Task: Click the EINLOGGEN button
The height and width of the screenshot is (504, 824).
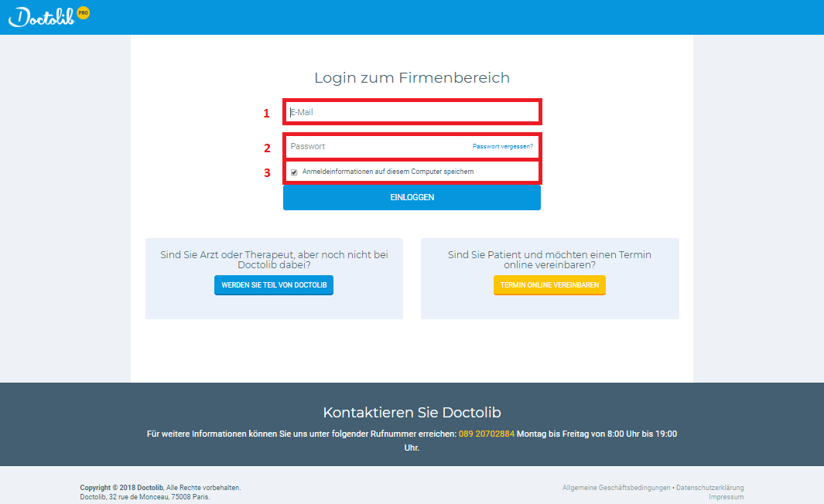Action: 412,197
